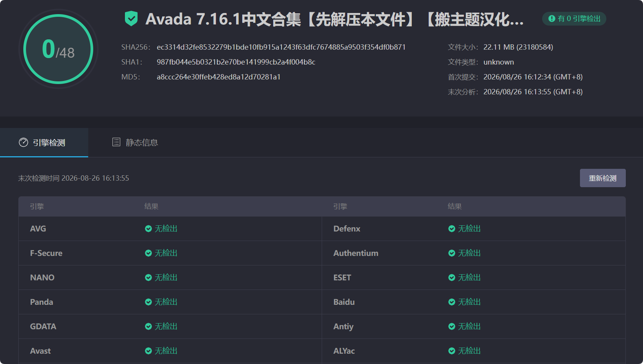Click the 0/48 detection score circle
The image size is (643, 364).
click(58, 49)
